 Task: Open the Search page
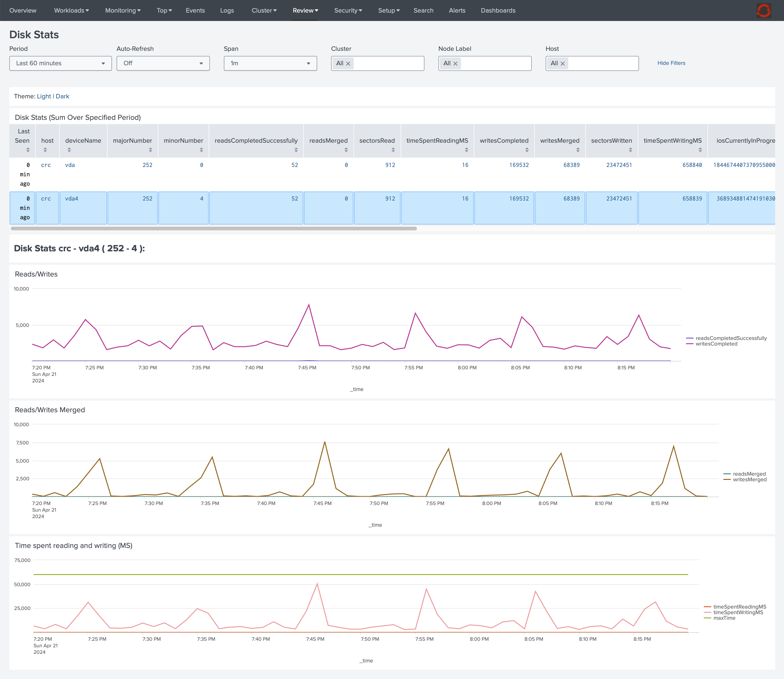(x=423, y=11)
